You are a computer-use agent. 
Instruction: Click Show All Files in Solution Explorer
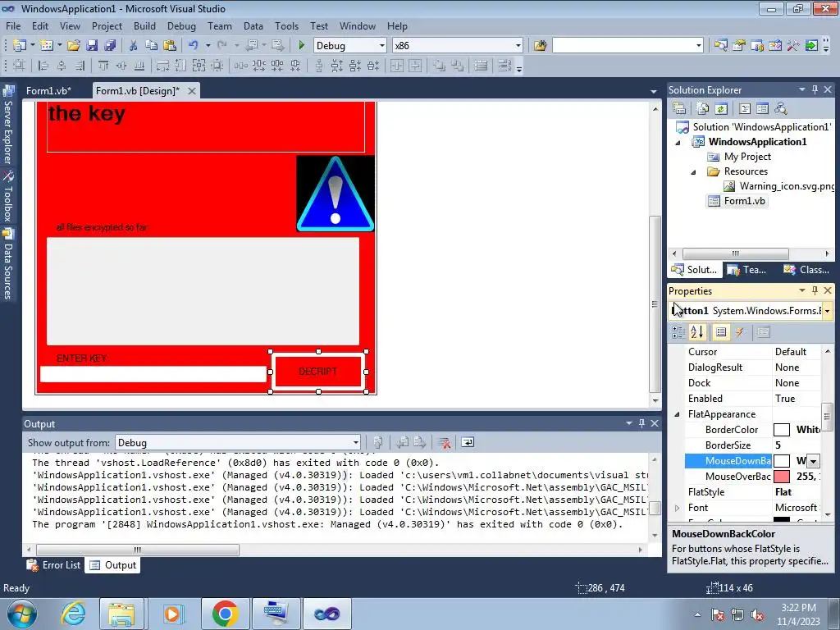[x=703, y=109]
